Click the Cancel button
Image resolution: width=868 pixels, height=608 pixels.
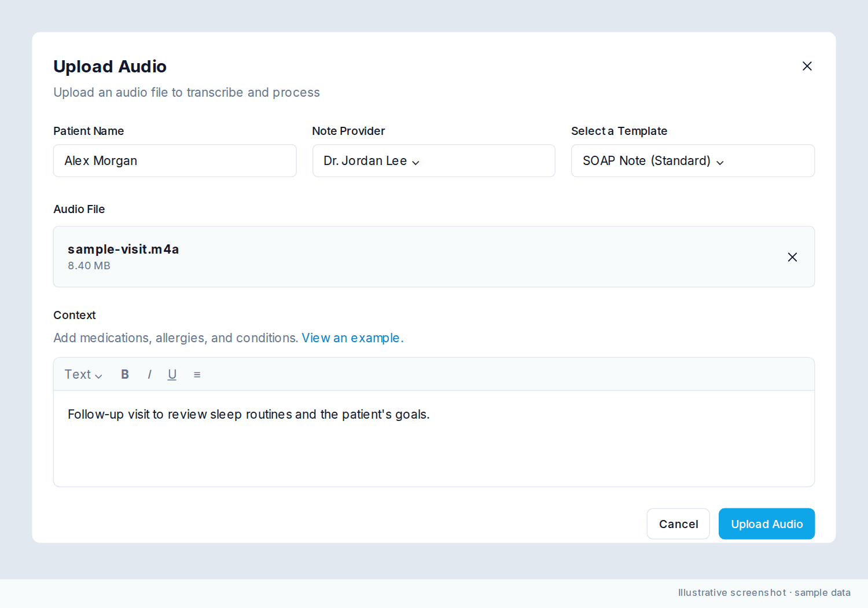point(678,524)
